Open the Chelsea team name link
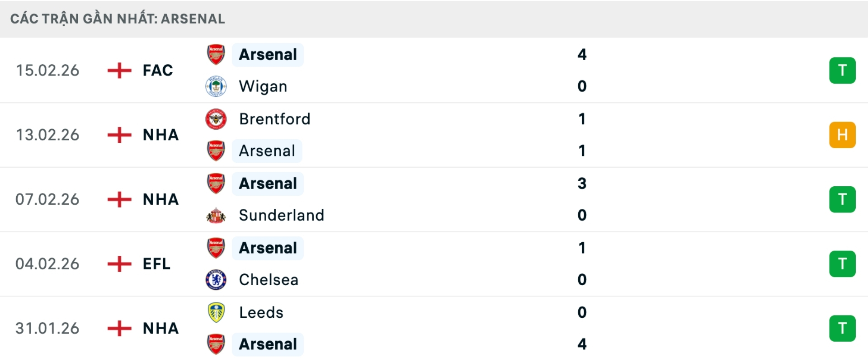This screenshot has height=358, width=868. click(268, 280)
